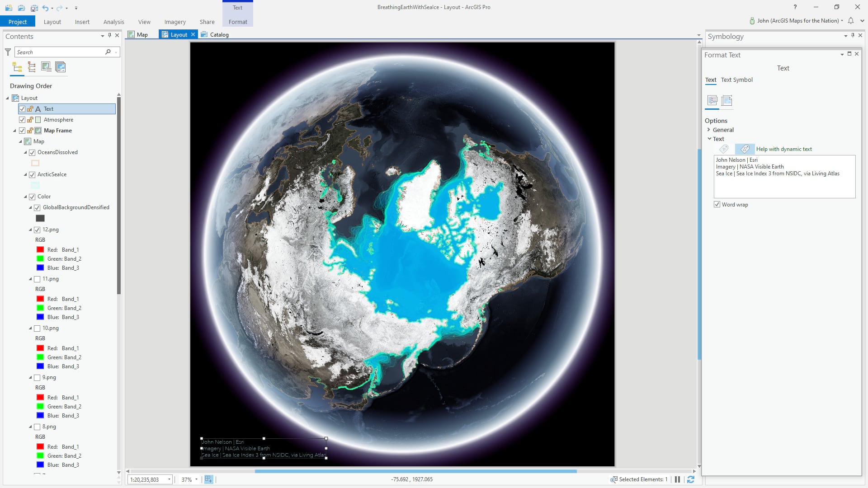Uncheck the ArcticSeaIce layer visibility

(x=32, y=174)
